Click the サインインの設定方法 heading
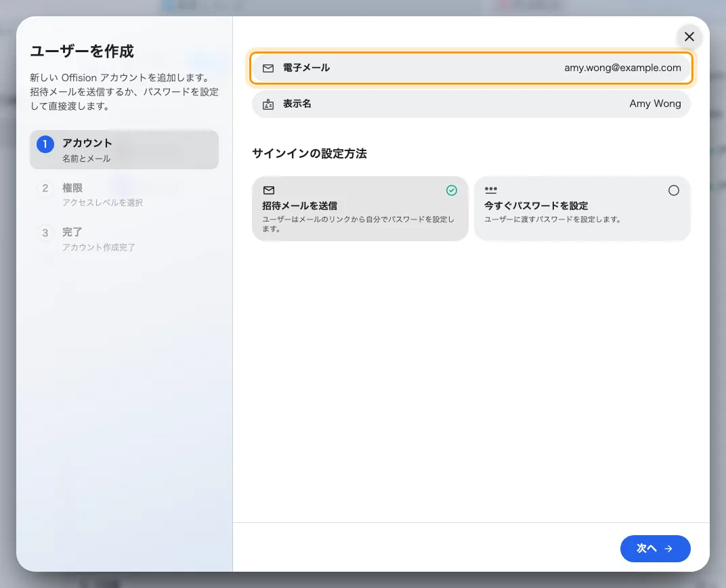This screenshot has width=726, height=588. point(309,154)
